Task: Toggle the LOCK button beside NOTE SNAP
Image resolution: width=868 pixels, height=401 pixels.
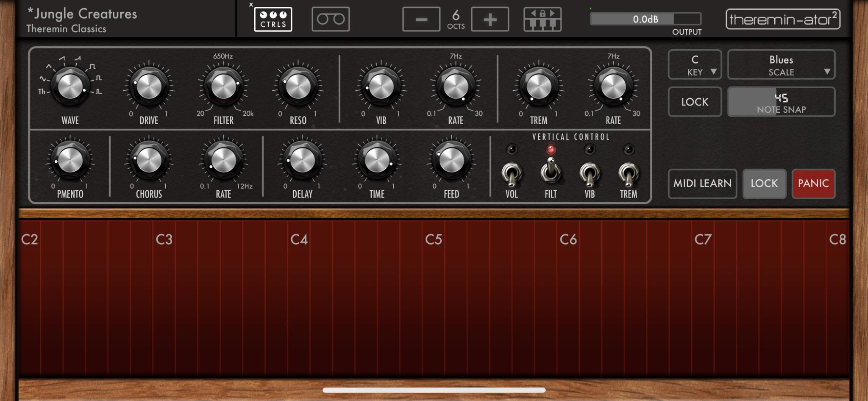Action: (x=695, y=102)
